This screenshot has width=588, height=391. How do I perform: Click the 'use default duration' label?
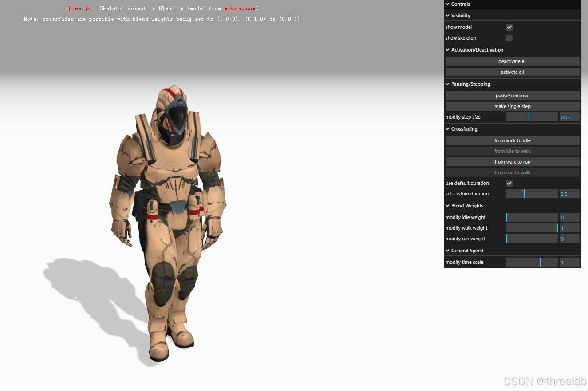pos(467,184)
